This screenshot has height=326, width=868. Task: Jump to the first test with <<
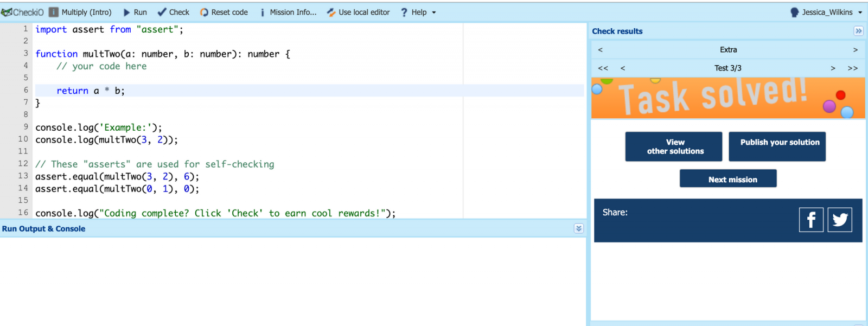603,68
